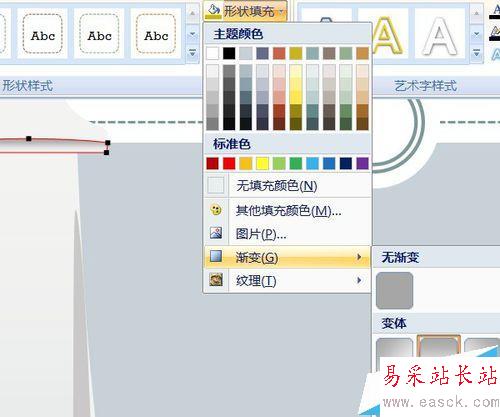Screen dimensions: 500x417
Task: Click the selected shape's top middle handle
Action: [29, 138]
